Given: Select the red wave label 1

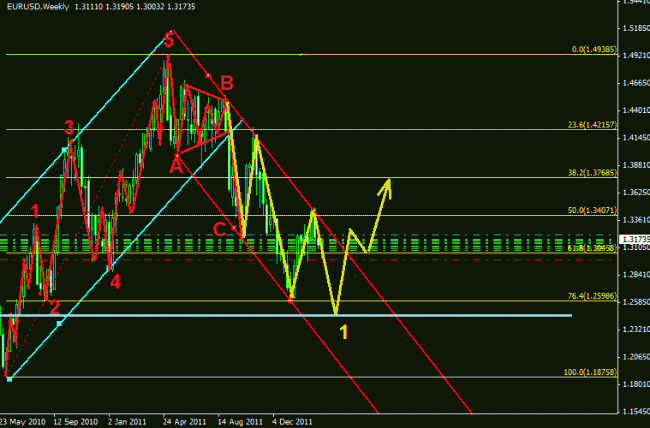Looking at the screenshot, I should pos(35,211).
